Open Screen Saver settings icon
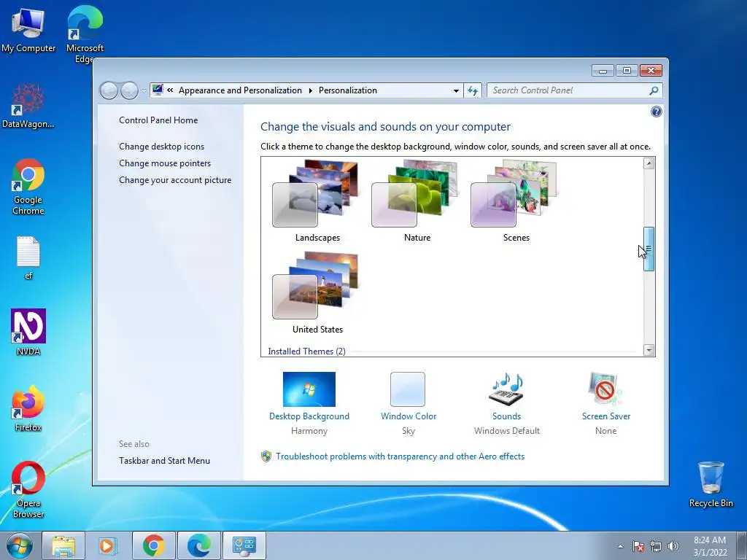Screen dimensions: 747x560 tap(605, 389)
